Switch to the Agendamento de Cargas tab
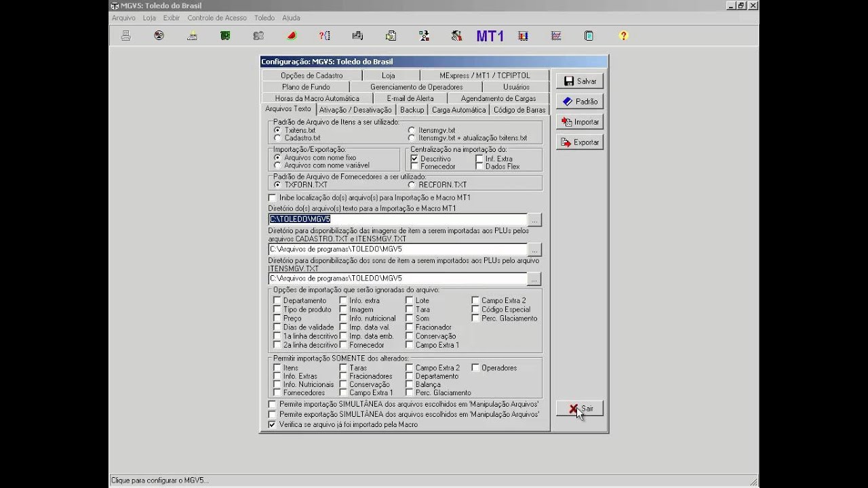868x488 pixels. pos(498,98)
